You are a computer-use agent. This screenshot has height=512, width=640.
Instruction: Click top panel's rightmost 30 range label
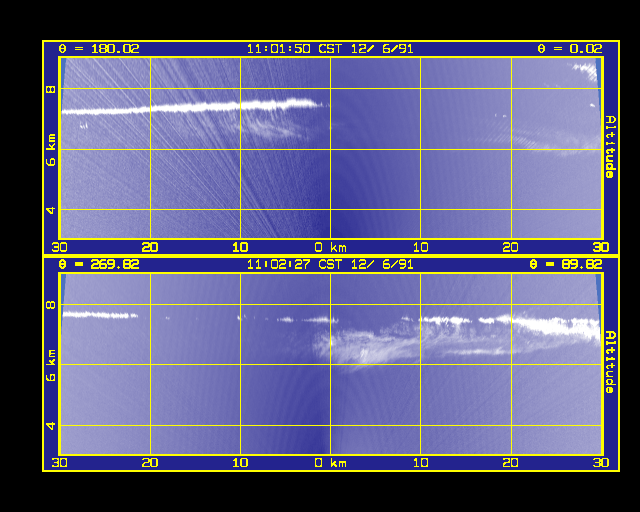601,247
